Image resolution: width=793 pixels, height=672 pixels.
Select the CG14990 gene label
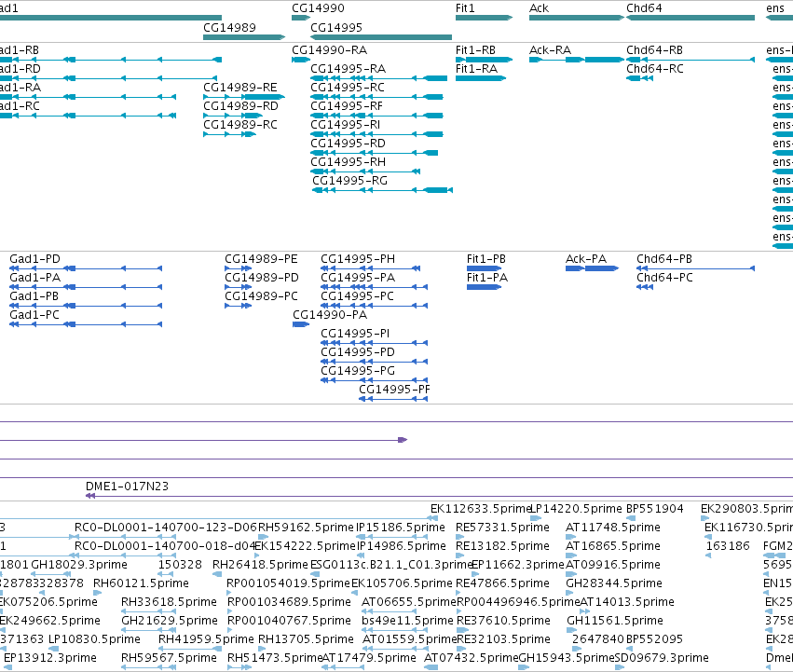(318, 8)
